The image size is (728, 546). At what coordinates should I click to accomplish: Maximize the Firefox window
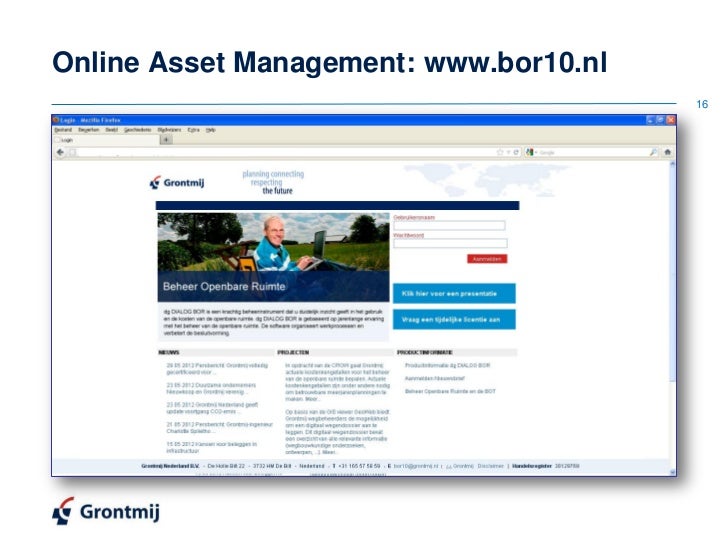pos(660,120)
